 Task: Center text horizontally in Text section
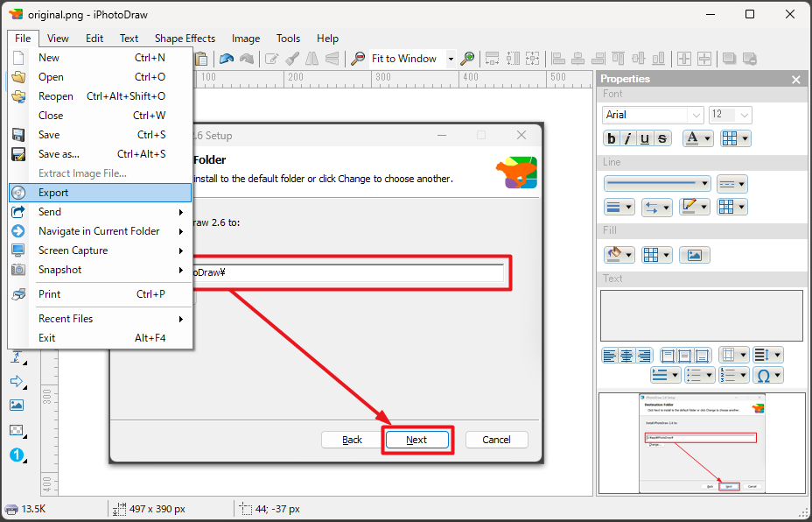(626, 356)
